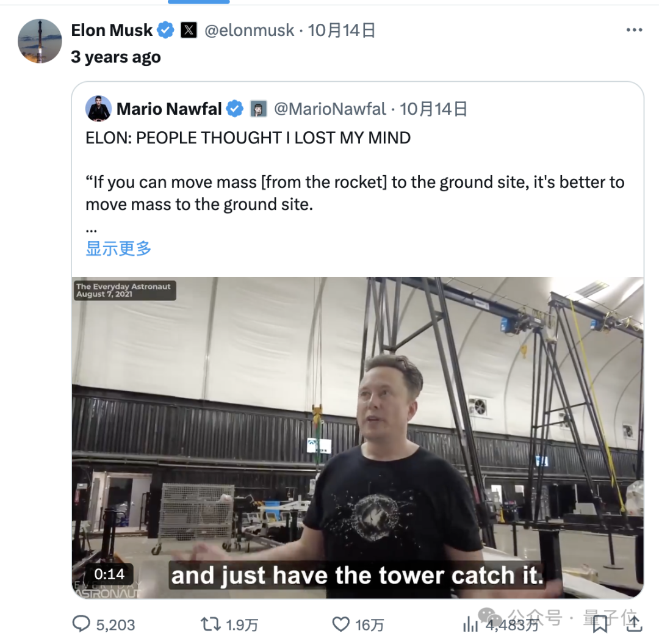Play the embedded Everyday Astronaut video
659x644 pixels.
click(x=358, y=438)
